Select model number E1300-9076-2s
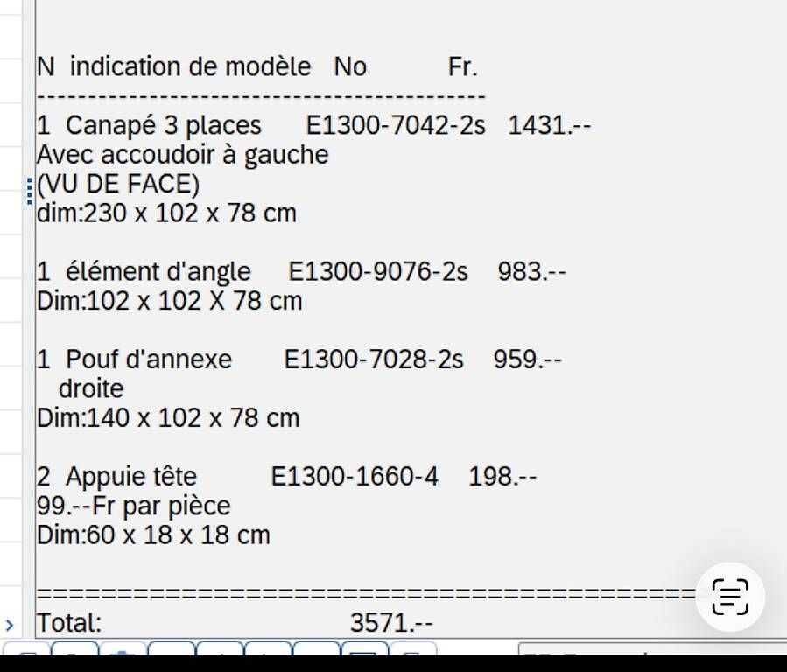Screen dimensions: 787x672 [378, 272]
